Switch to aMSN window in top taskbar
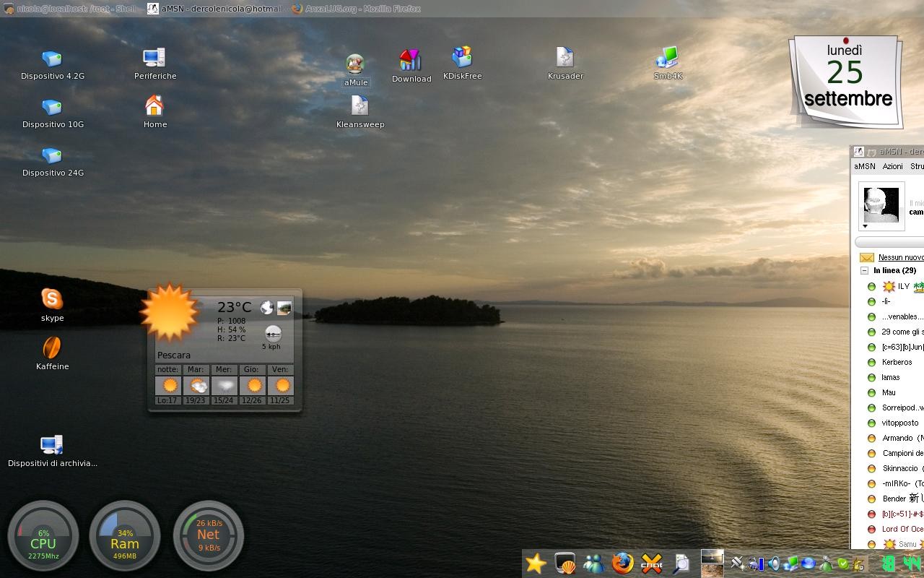The image size is (924, 578). tap(215, 9)
